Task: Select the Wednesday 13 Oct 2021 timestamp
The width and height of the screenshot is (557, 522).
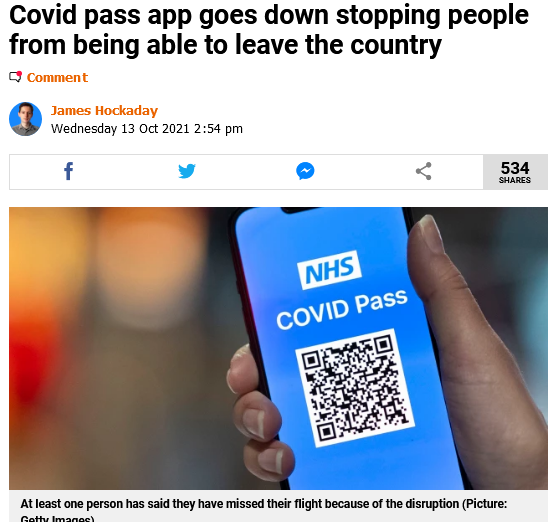Action: click(147, 129)
